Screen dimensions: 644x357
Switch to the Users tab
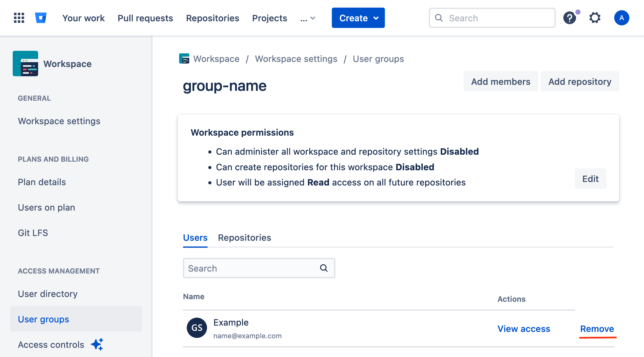[x=195, y=238]
